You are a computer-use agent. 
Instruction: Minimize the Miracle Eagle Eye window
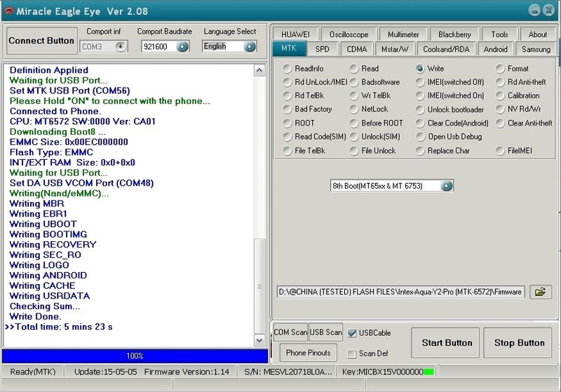[534, 10]
